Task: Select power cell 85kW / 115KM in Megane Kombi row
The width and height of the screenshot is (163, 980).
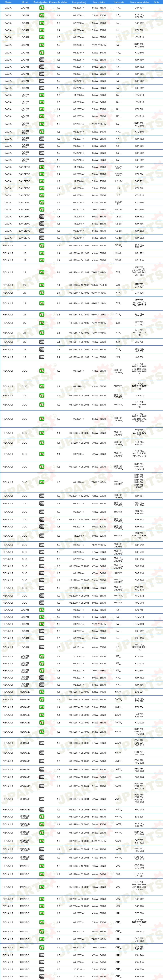Action: coord(99,841)
